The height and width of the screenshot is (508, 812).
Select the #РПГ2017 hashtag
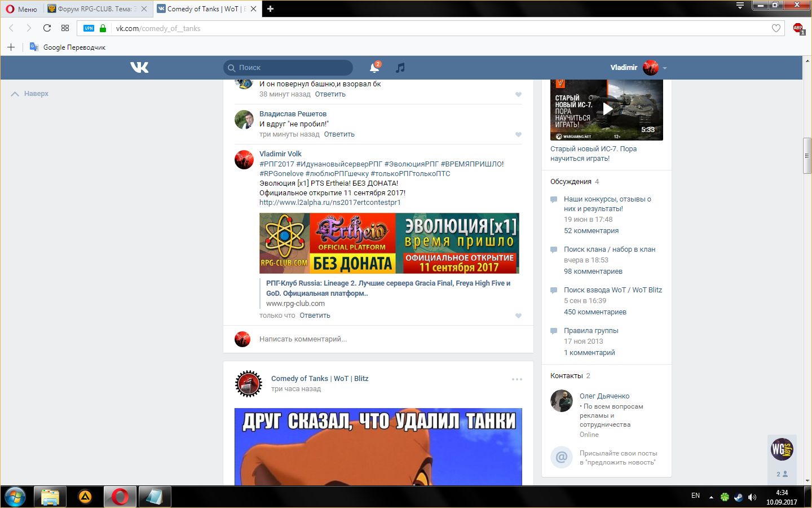coord(276,164)
